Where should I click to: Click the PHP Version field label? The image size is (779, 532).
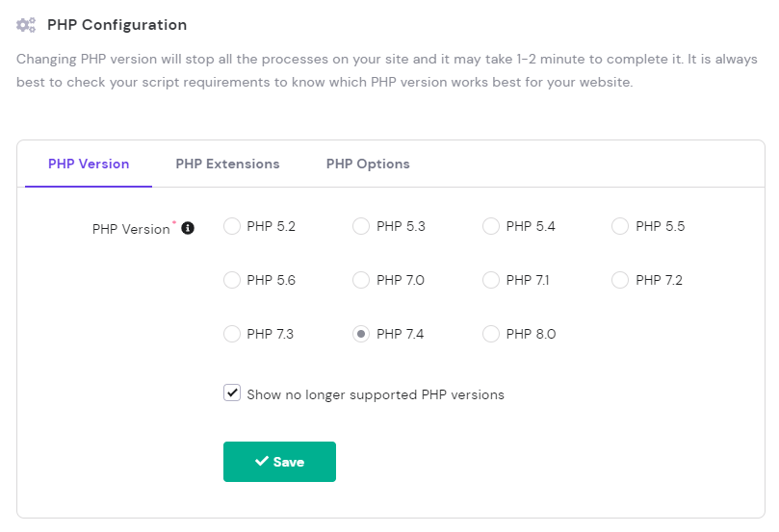click(131, 230)
